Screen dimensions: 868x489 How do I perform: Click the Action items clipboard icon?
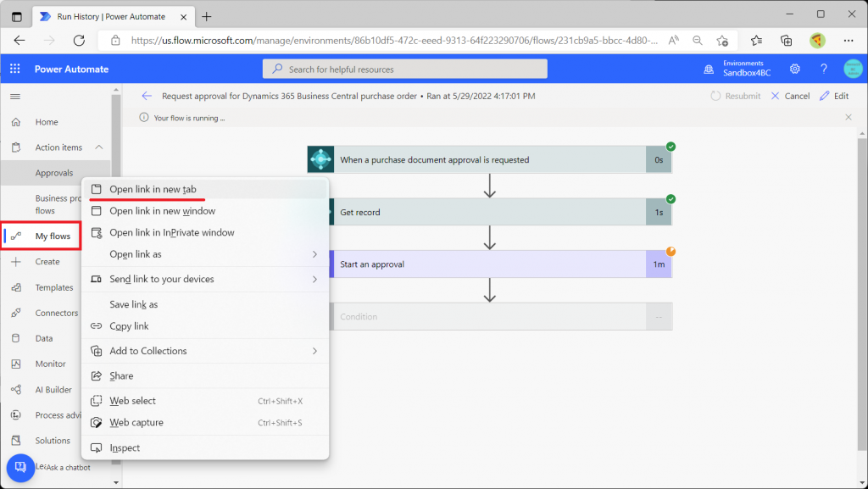[x=16, y=147]
